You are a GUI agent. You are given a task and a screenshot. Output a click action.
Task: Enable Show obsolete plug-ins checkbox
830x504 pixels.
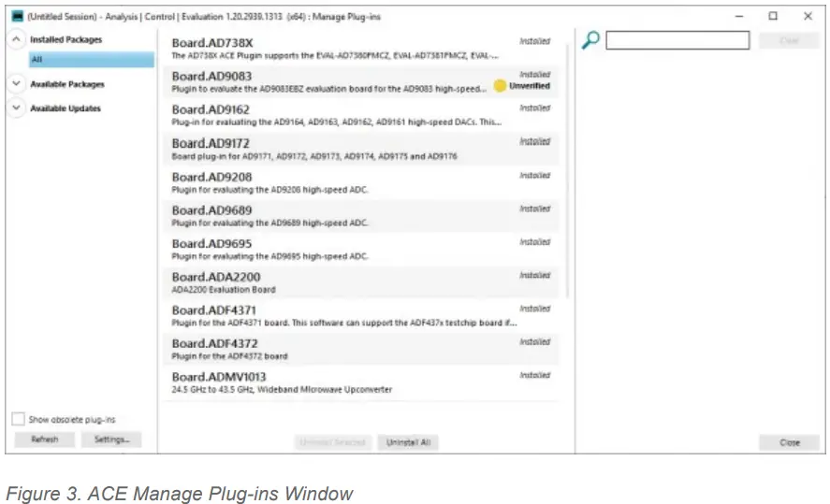[18, 419]
